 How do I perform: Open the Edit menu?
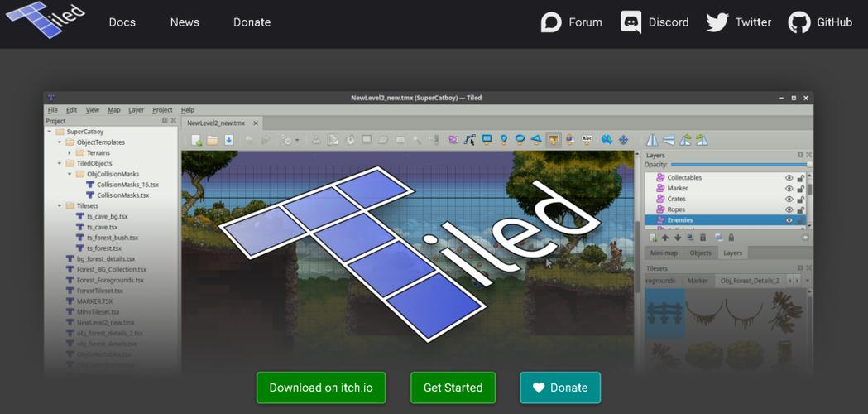[71, 110]
